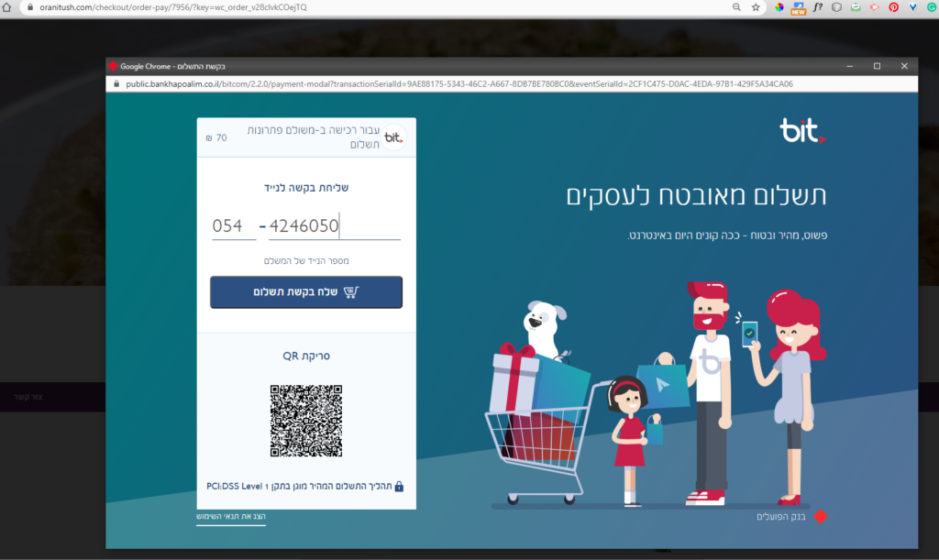Click the phone number field 4246050

coord(334,226)
